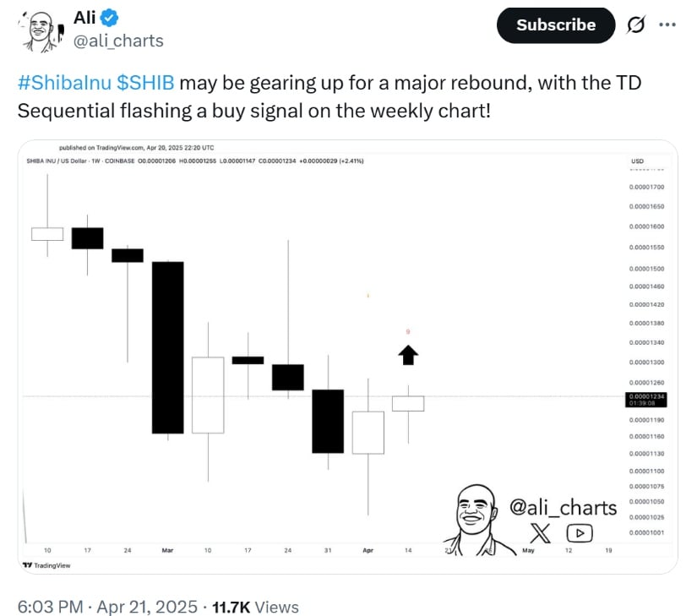The width and height of the screenshot is (697, 616).
Task: Open the #ShibaInu hashtag link
Action: tap(63, 84)
